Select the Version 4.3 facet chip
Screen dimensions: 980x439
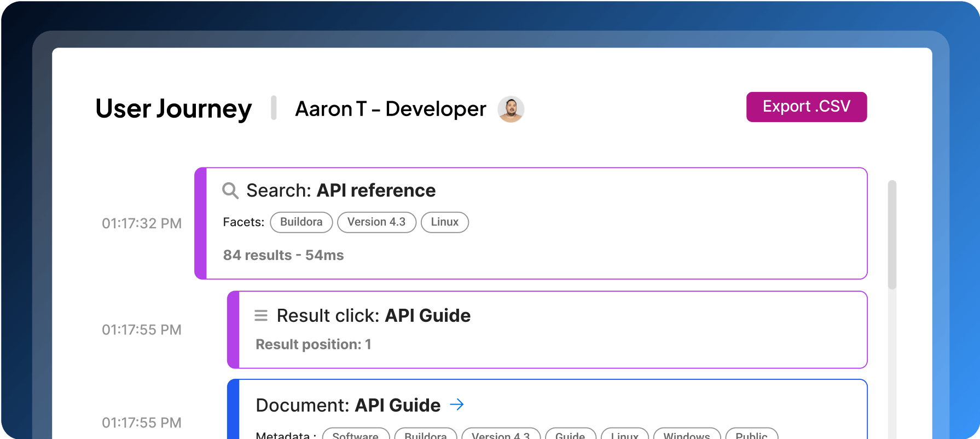point(376,222)
